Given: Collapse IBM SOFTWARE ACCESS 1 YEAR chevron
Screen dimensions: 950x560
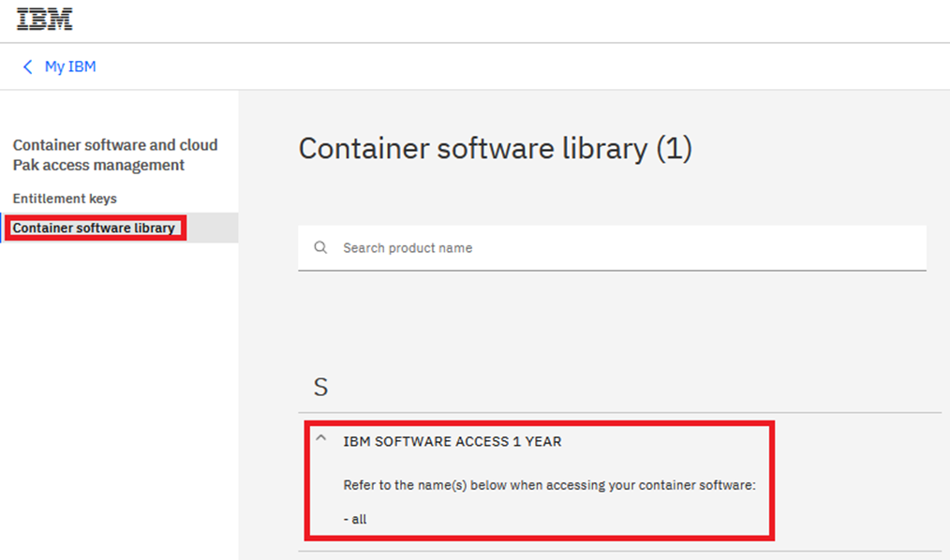Looking at the screenshot, I should 321,438.
